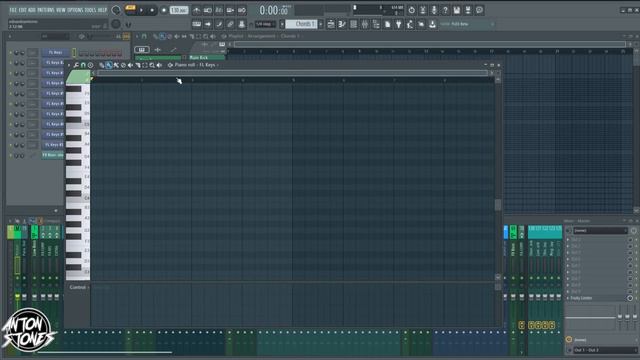The width and height of the screenshot is (640, 360).
Task: Select the highlighted paint brush tool in piano roll
Action: tap(109, 65)
